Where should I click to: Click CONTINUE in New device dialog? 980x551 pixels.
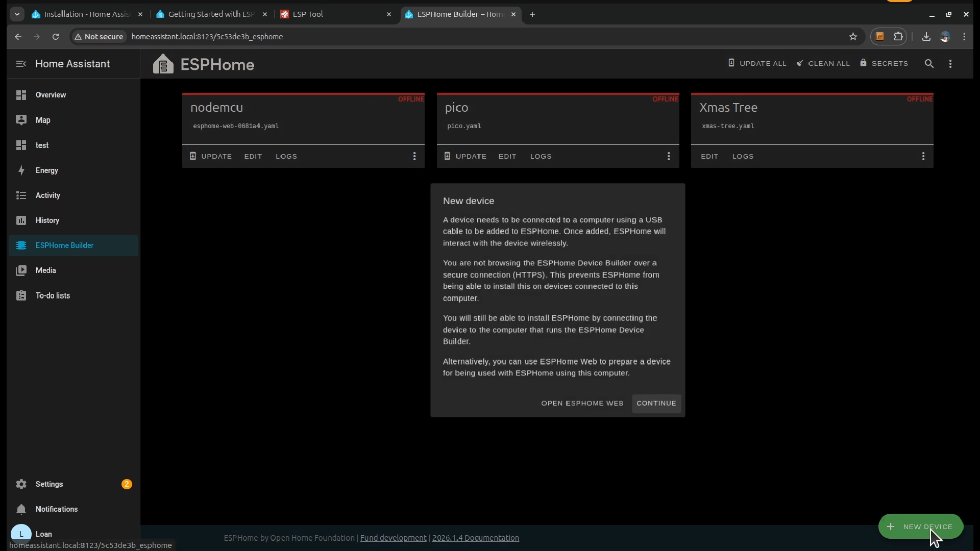coord(656,403)
